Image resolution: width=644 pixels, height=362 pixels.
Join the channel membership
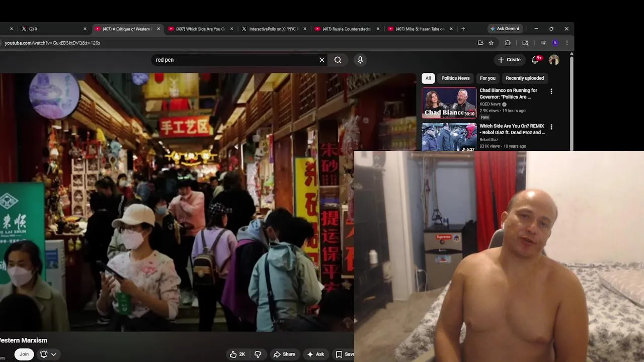pyautogui.click(x=24, y=354)
